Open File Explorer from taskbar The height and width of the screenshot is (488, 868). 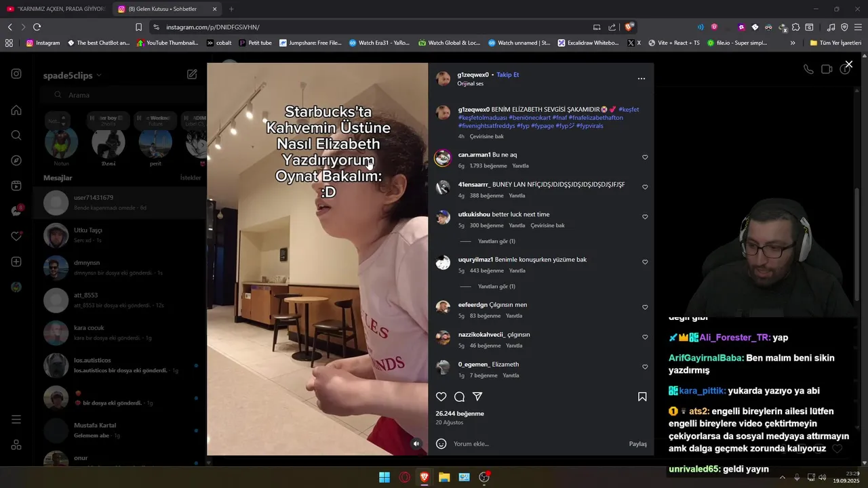(x=444, y=477)
